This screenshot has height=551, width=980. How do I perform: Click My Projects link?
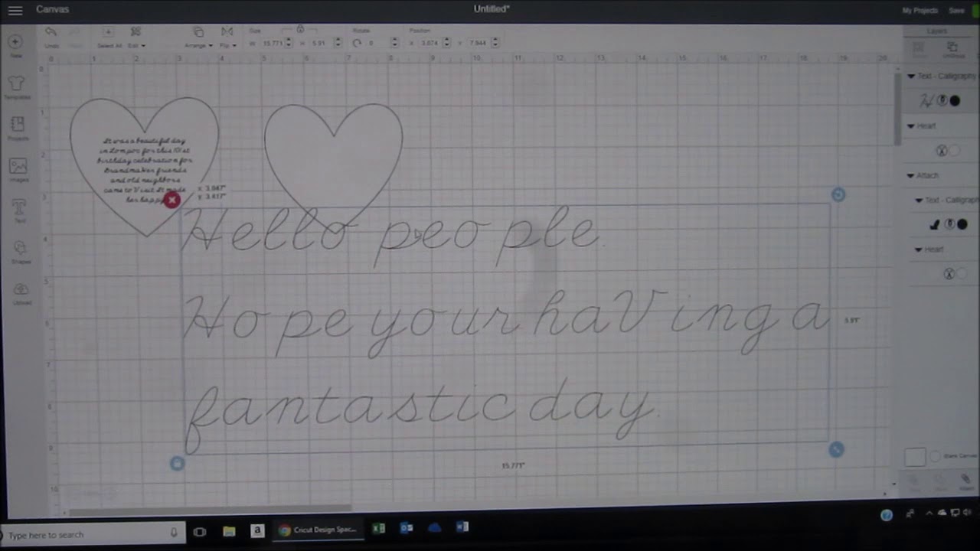(x=920, y=11)
